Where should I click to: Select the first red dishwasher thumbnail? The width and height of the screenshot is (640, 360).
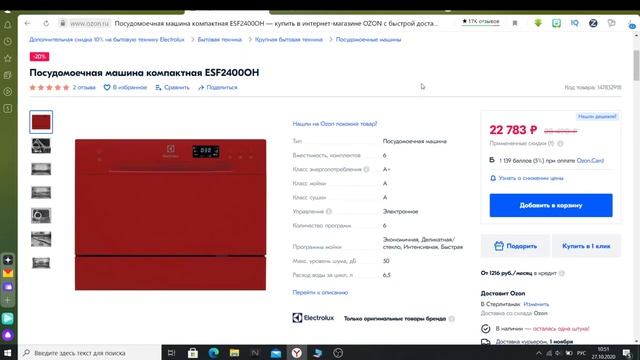[41, 122]
